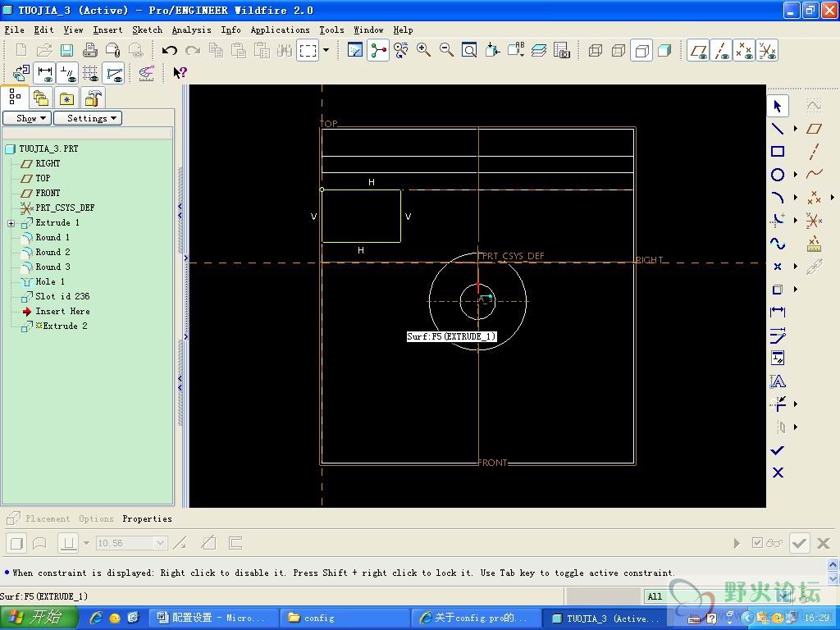840x630 pixels.
Task: Click the Select Box icon in the toolbar
Action: click(308, 51)
